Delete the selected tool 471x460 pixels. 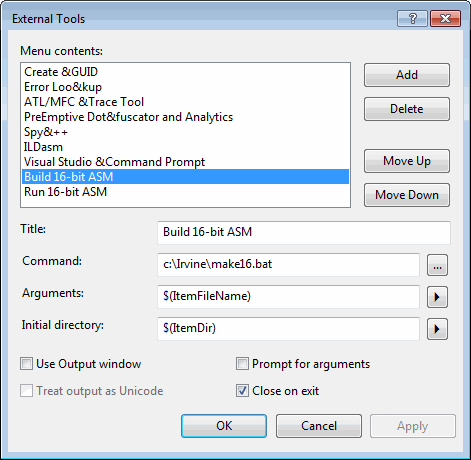click(x=407, y=109)
